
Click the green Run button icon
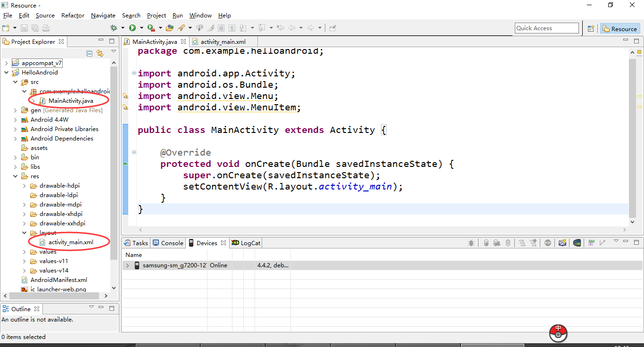[132, 28]
